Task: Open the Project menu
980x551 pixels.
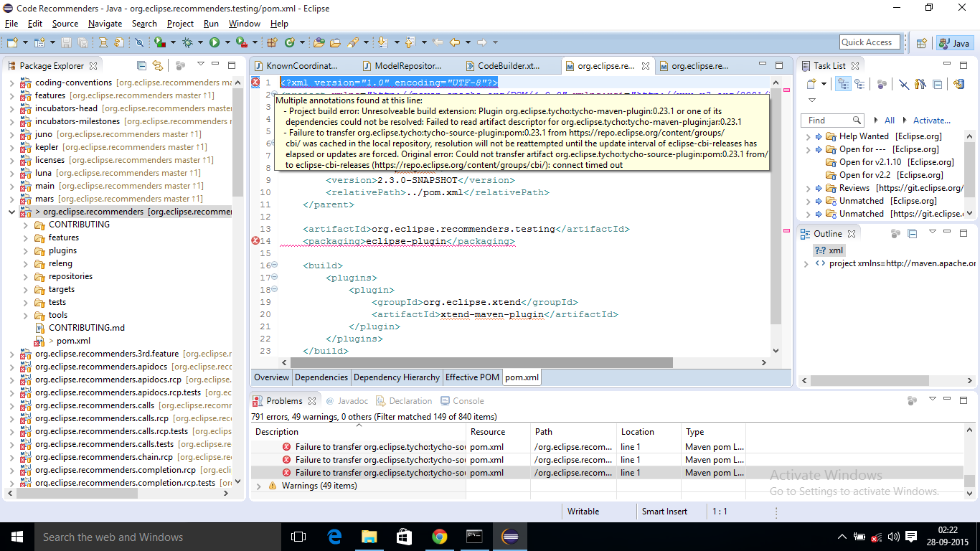Action: (x=180, y=24)
